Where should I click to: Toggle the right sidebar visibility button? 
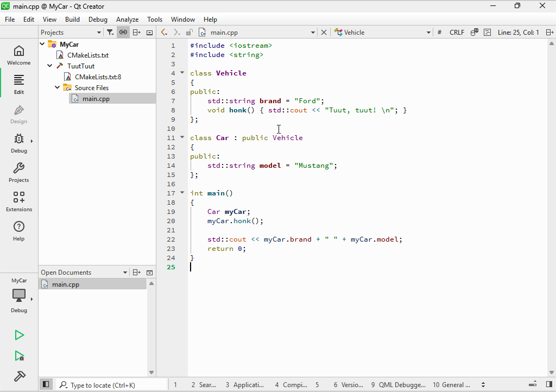click(x=548, y=384)
